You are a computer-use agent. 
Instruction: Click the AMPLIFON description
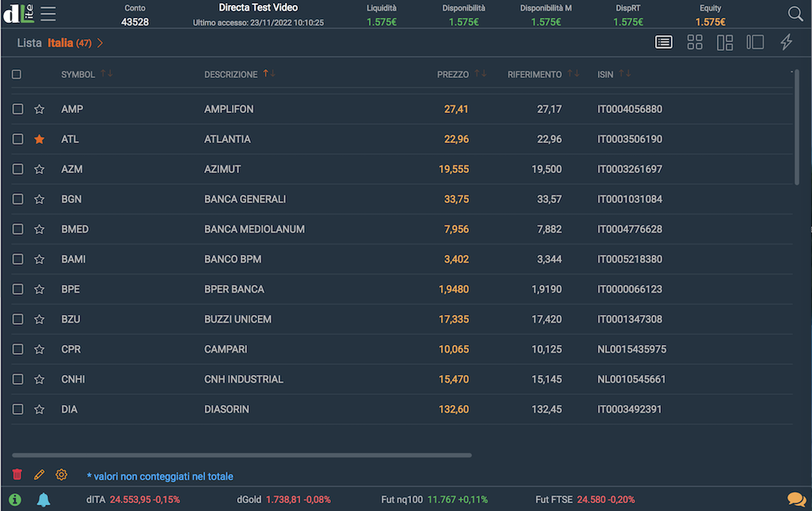[229, 109]
